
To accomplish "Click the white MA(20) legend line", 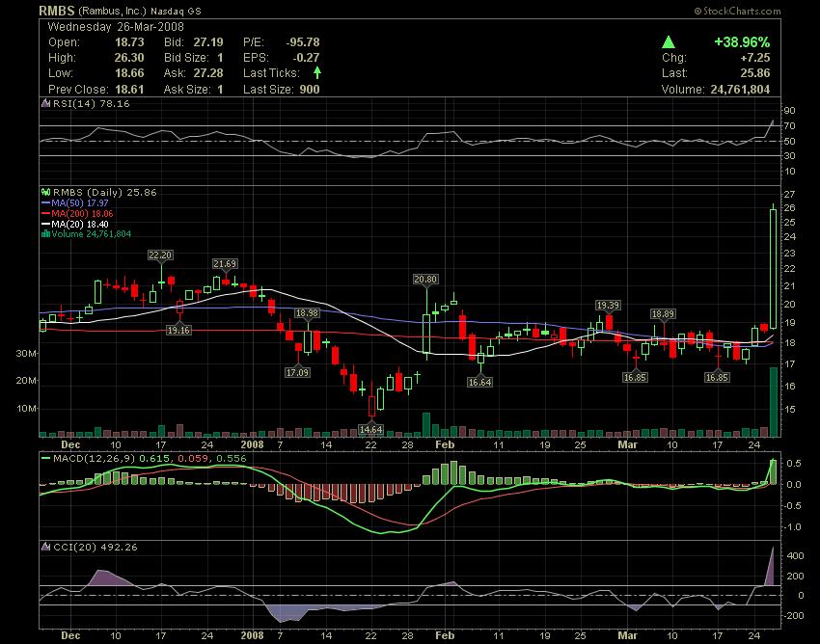I will [46, 225].
